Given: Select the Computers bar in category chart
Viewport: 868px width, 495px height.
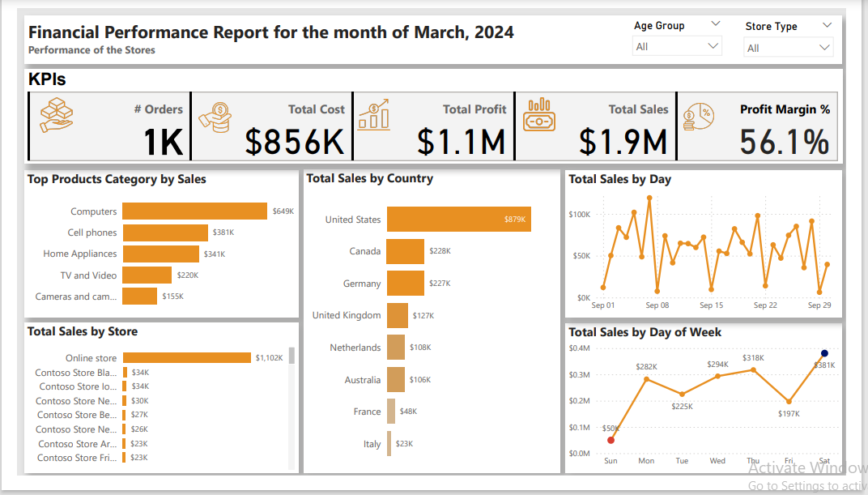Looking at the screenshot, I should click(194, 211).
